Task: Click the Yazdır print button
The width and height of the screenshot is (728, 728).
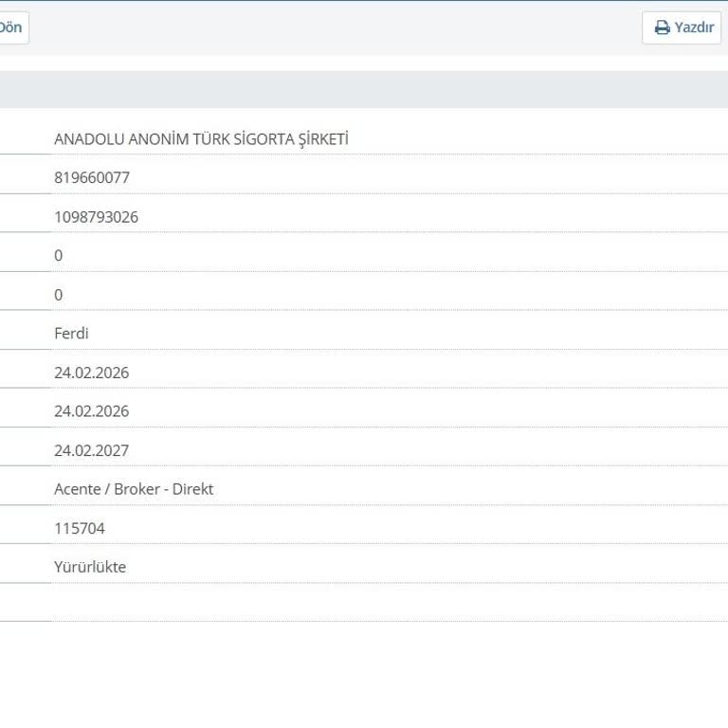Action: pos(682,27)
